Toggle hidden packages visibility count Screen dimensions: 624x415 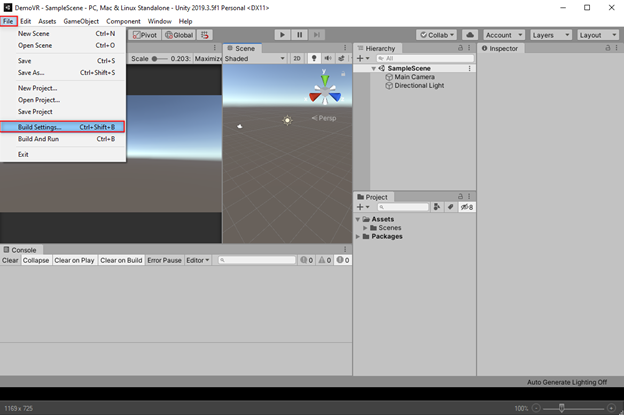(x=467, y=207)
